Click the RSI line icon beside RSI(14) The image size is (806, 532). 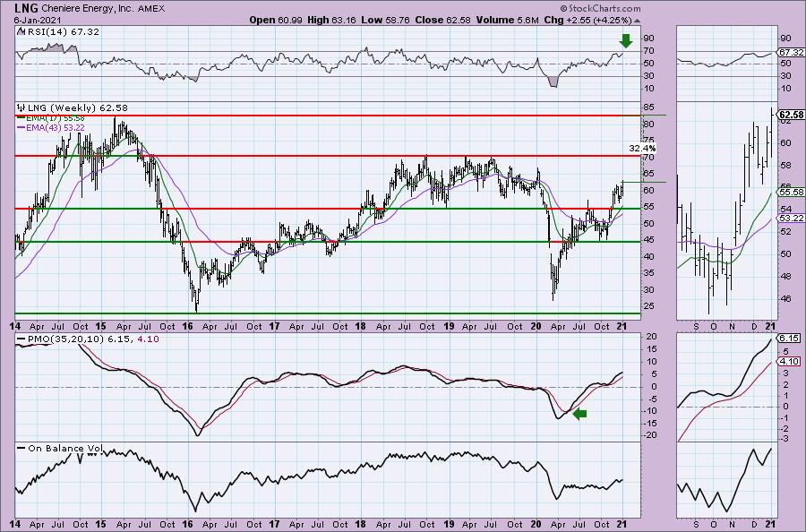21,31
